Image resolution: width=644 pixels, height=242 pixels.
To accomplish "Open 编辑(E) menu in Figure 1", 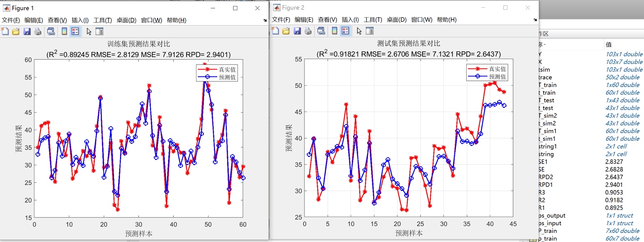I will [x=34, y=20].
